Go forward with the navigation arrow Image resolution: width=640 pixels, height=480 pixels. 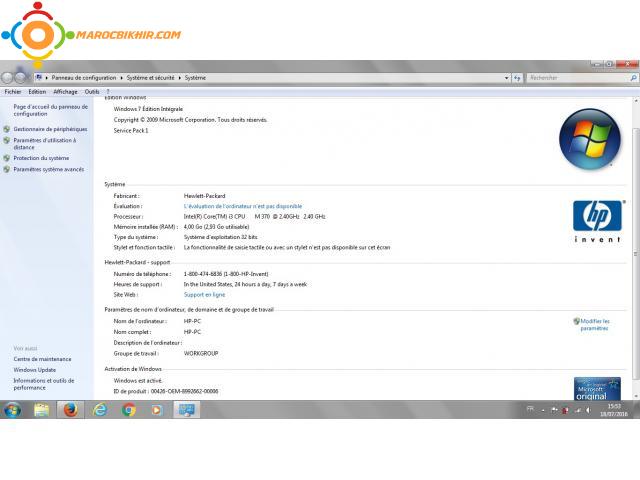pyautogui.click(x=20, y=77)
